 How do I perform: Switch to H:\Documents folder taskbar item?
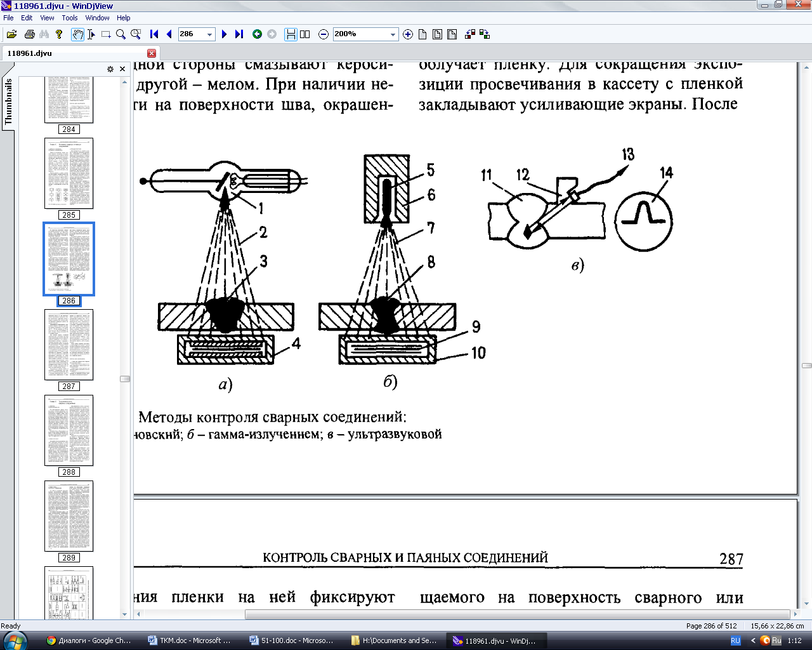pos(393,641)
